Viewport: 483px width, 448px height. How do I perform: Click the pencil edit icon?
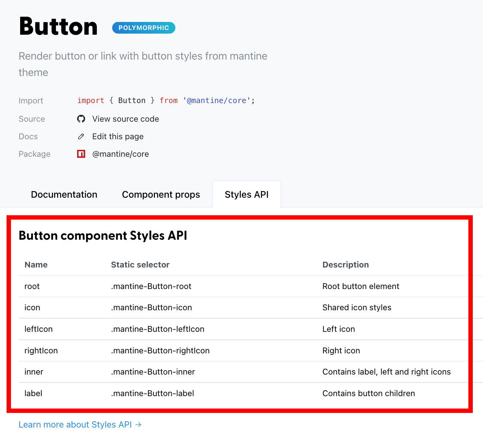point(81,136)
